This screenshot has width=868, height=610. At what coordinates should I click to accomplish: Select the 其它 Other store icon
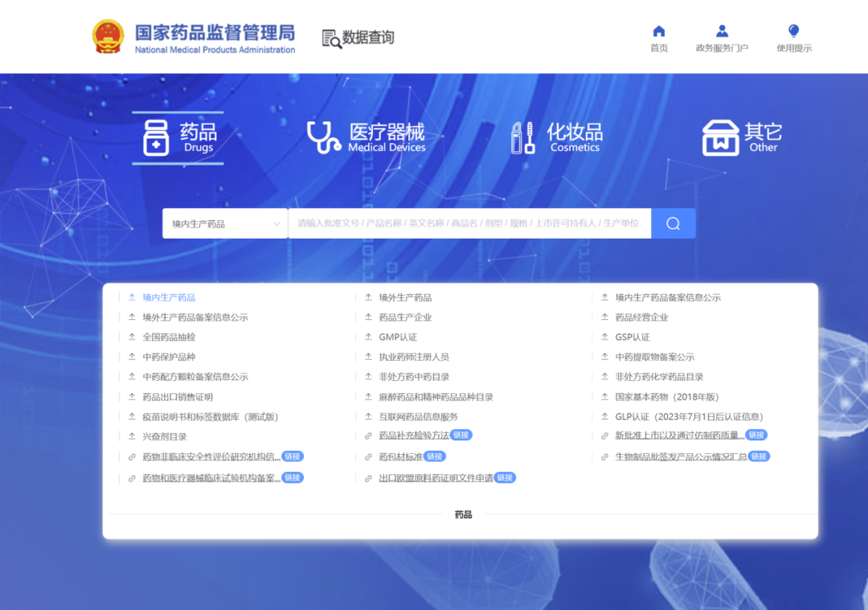[720, 137]
